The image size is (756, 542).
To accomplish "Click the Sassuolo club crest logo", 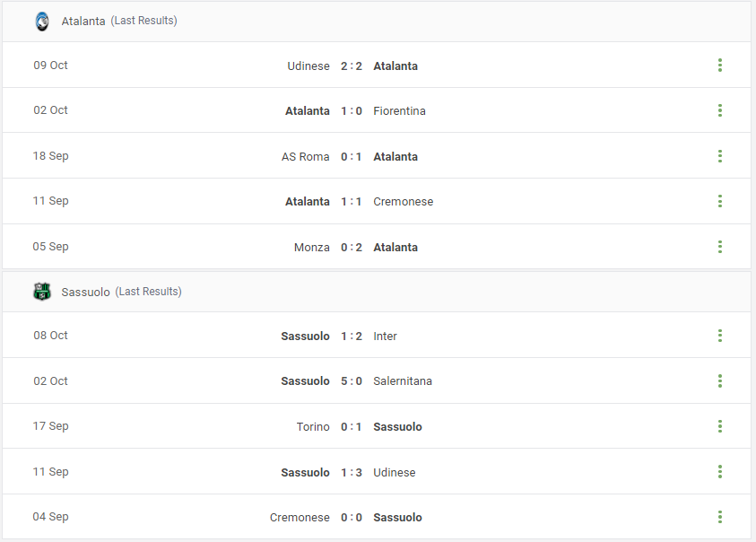I will tap(42, 292).
